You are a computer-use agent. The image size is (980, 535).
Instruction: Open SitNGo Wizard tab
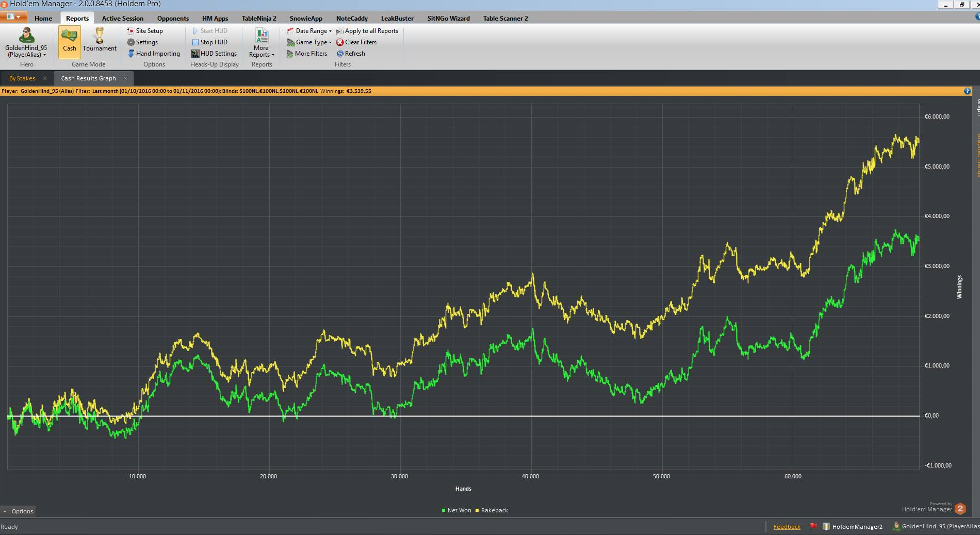point(448,19)
